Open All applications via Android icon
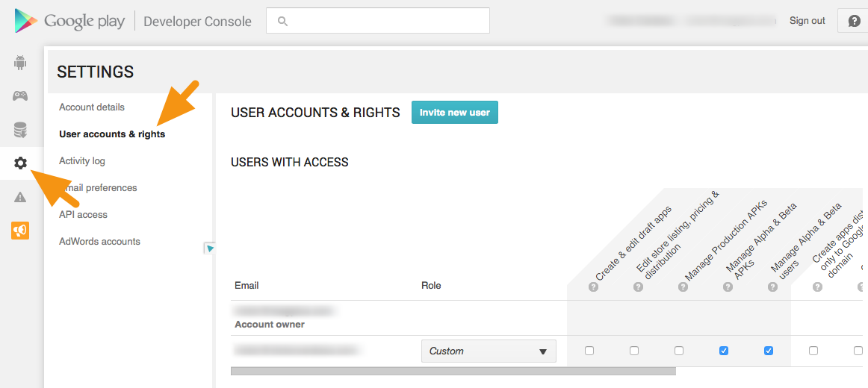868x388 pixels. pos(20,63)
